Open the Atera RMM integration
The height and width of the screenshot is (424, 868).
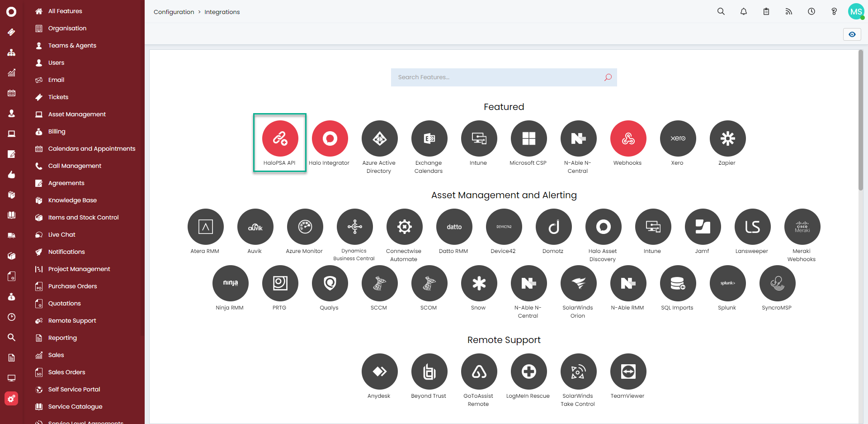(x=205, y=227)
